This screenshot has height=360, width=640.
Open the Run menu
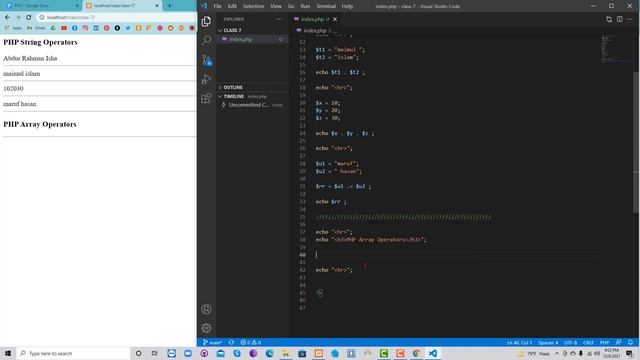click(x=305, y=6)
